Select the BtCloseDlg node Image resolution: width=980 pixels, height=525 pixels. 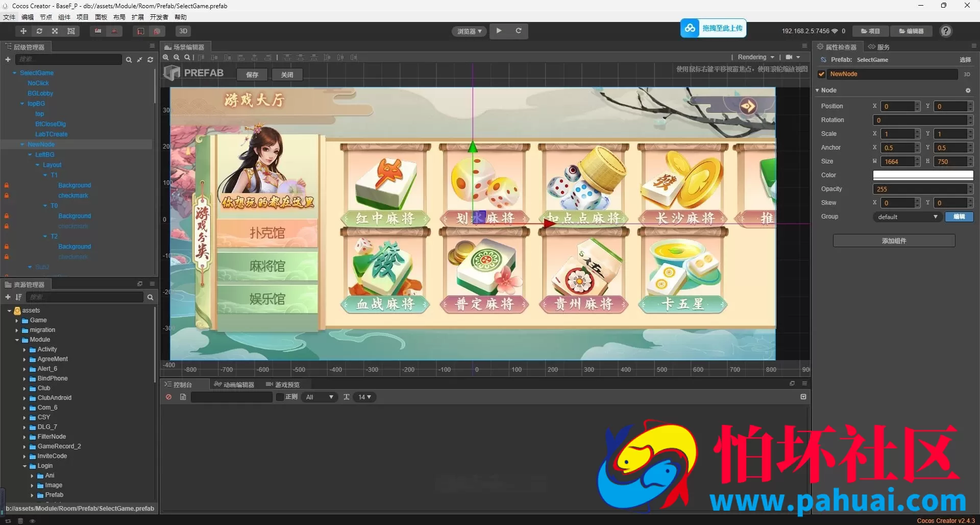[x=51, y=124]
